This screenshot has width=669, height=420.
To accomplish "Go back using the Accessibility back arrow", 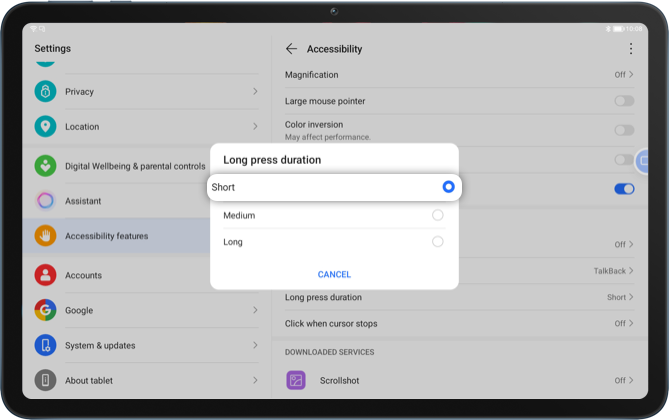I will pos(291,49).
